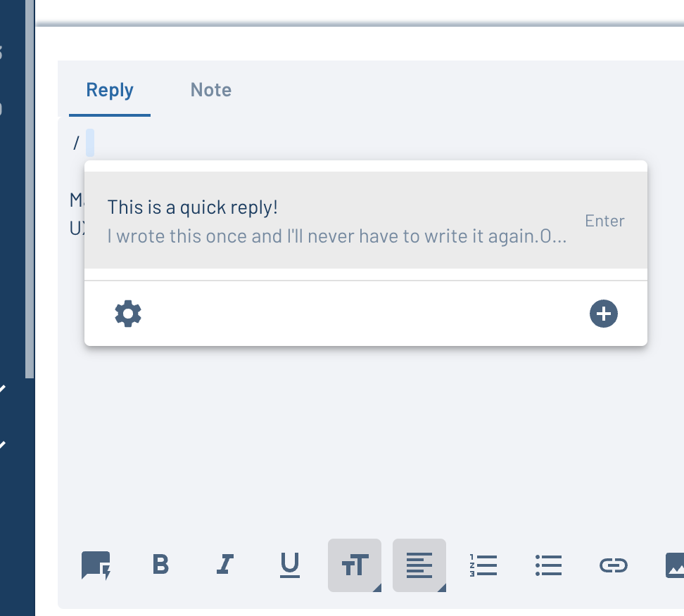The height and width of the screenshot is (616, 684).
Task: Click the left sidebar scrollbar
Action: pyautogui.click(x=30, y=189)
